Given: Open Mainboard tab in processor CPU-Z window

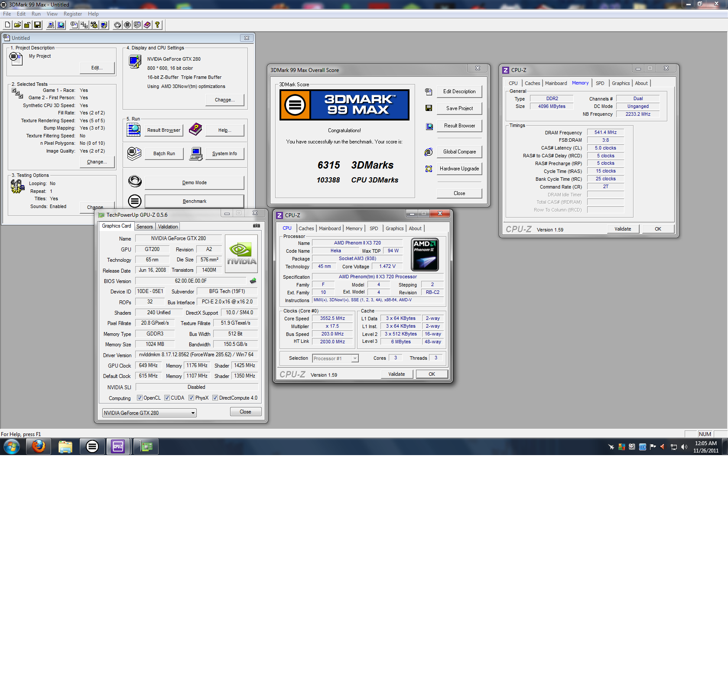Looking at the screenshot, I should point(330,228).
